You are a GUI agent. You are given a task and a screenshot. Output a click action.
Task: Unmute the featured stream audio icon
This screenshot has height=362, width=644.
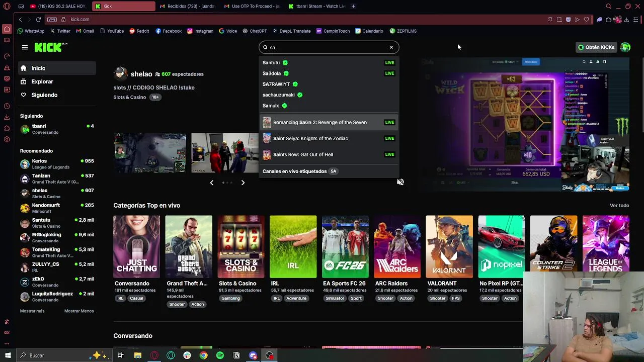pos(400,182)
